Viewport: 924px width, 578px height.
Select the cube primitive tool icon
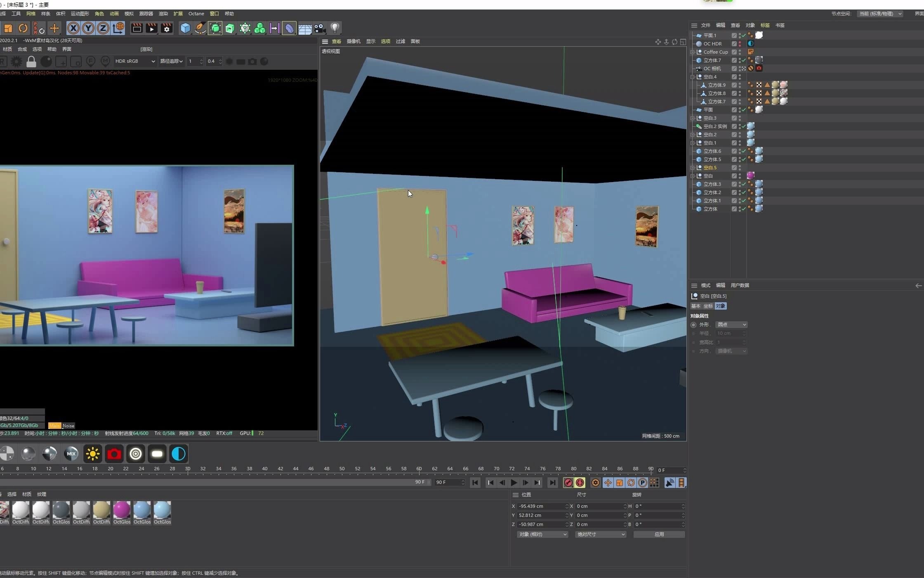point(185,28)
